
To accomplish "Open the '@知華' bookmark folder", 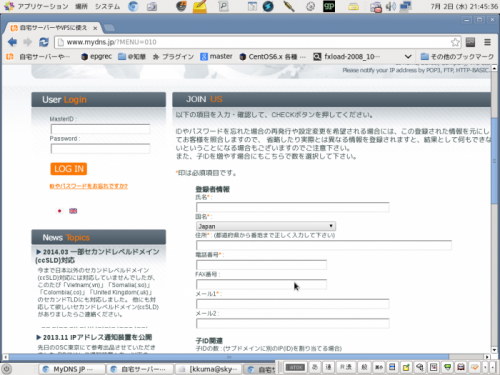I will pos(132,57).
